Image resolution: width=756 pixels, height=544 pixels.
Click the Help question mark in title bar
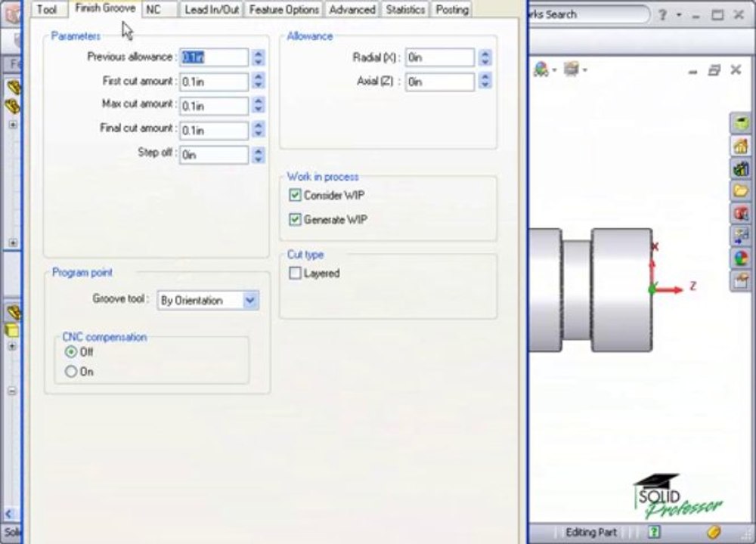663,15
